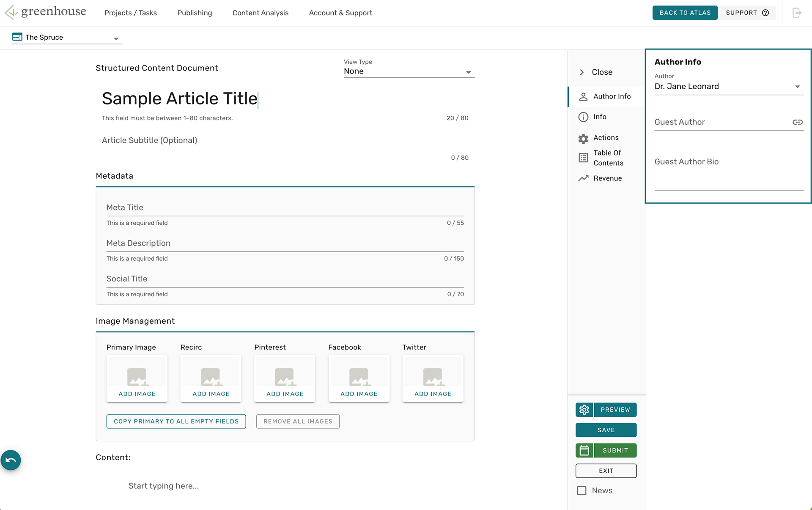Click the undo arrow floating button
Viewport: 812px width, 510px height.
coord(11,460)
